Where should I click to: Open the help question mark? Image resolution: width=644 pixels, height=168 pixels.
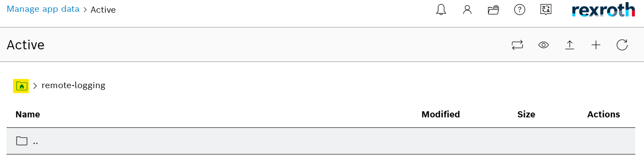coord(520,10)
